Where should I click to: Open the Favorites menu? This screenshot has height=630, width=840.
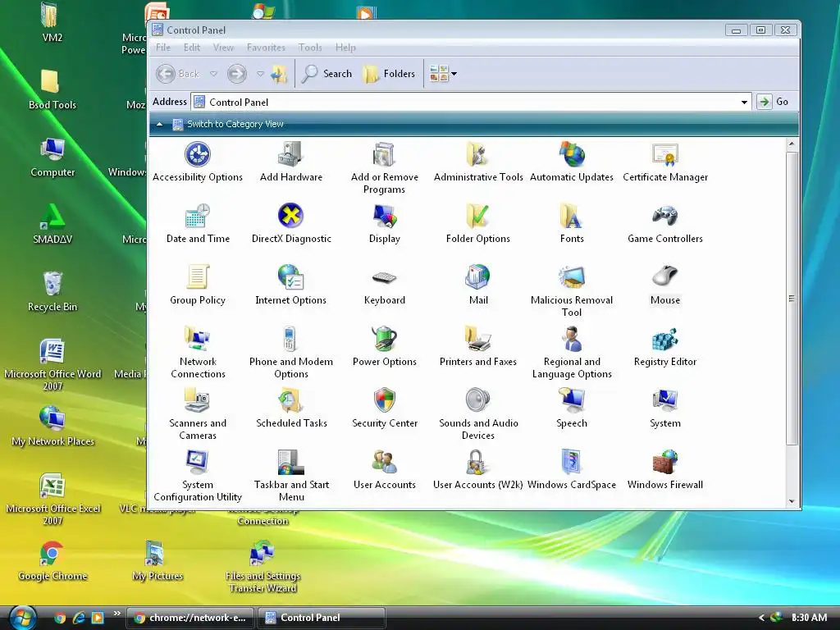pos(266,47)
